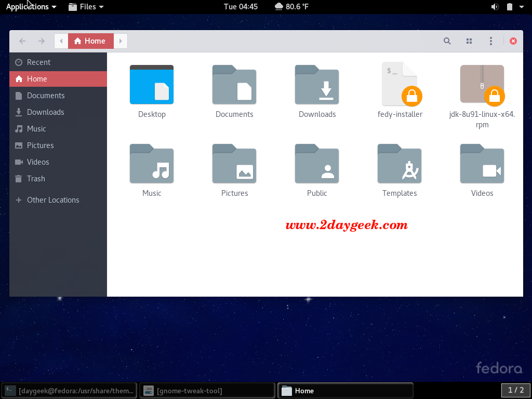
Task: Click path bar right scroll arrow
Action: point(121,41)
